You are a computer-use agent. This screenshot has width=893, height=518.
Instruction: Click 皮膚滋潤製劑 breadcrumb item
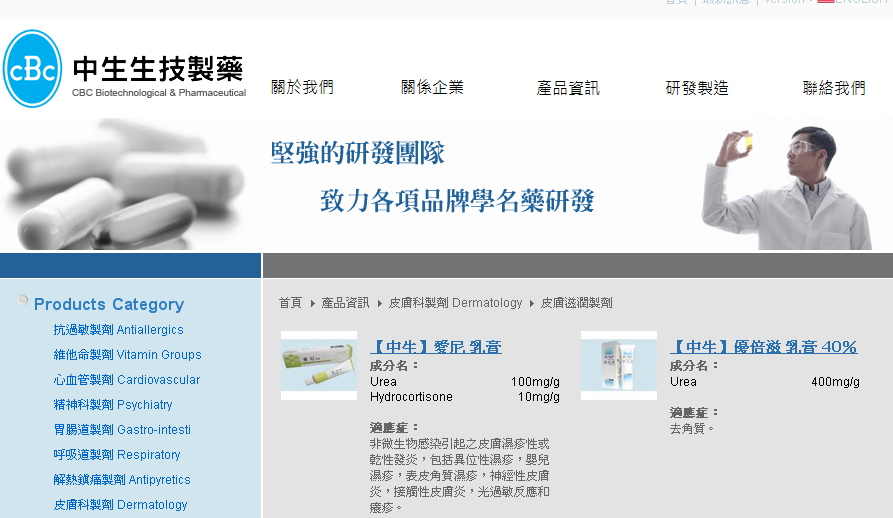coord(576,303)
